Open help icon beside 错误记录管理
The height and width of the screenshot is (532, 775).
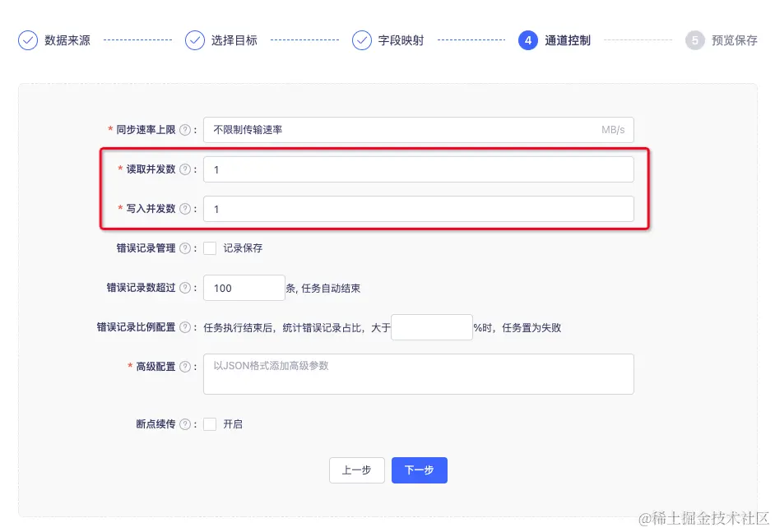[x=185, y=248]
